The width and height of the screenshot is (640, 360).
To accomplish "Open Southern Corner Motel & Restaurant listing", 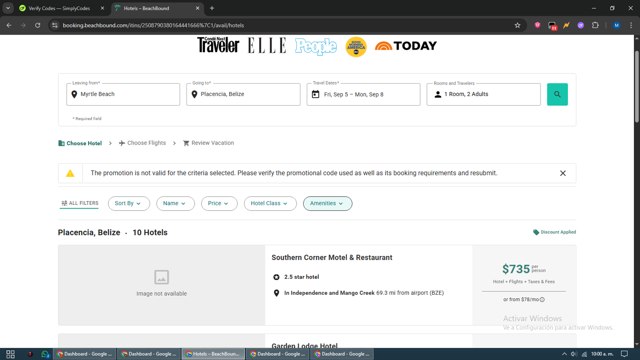I will pos(332,258).
